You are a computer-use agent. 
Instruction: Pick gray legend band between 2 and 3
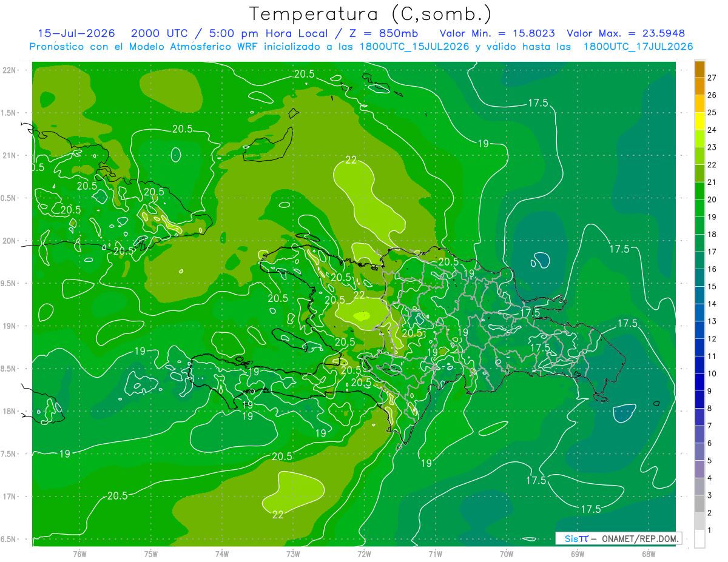click(x=699, y=504)
